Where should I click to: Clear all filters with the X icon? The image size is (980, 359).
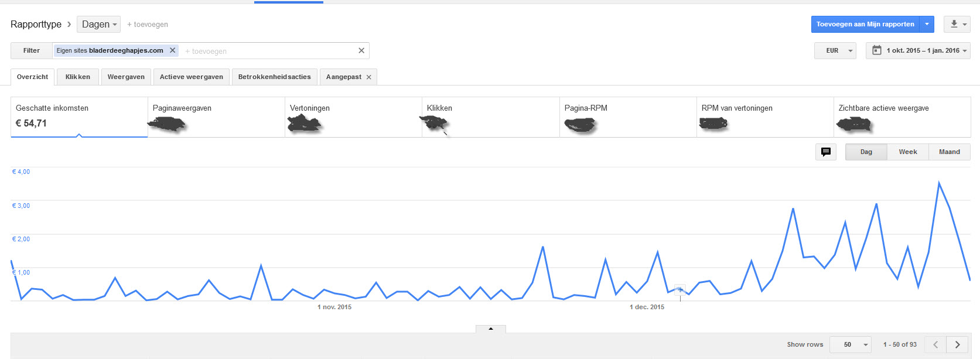coord(361,51)
